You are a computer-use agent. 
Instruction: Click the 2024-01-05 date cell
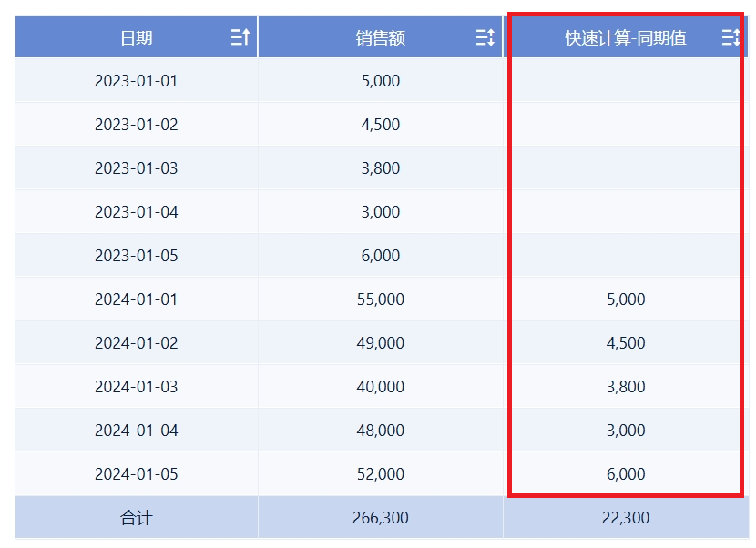[137, 473]
